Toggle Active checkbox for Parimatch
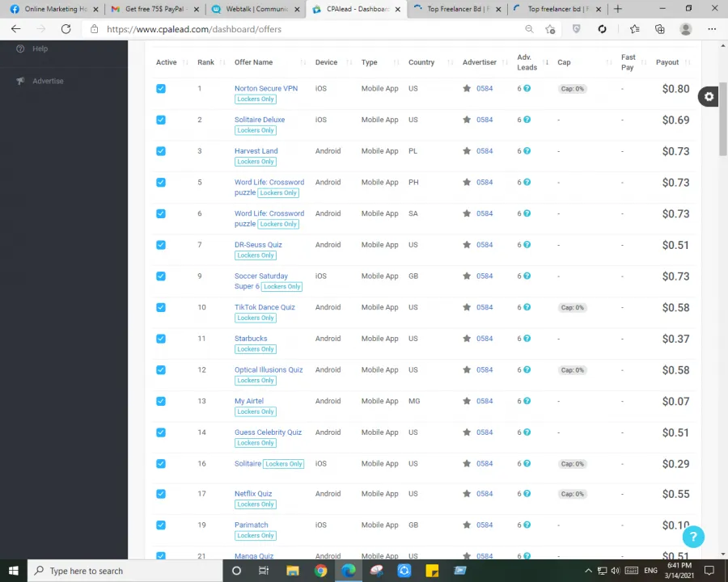The image size is (728, 582). 161,525
